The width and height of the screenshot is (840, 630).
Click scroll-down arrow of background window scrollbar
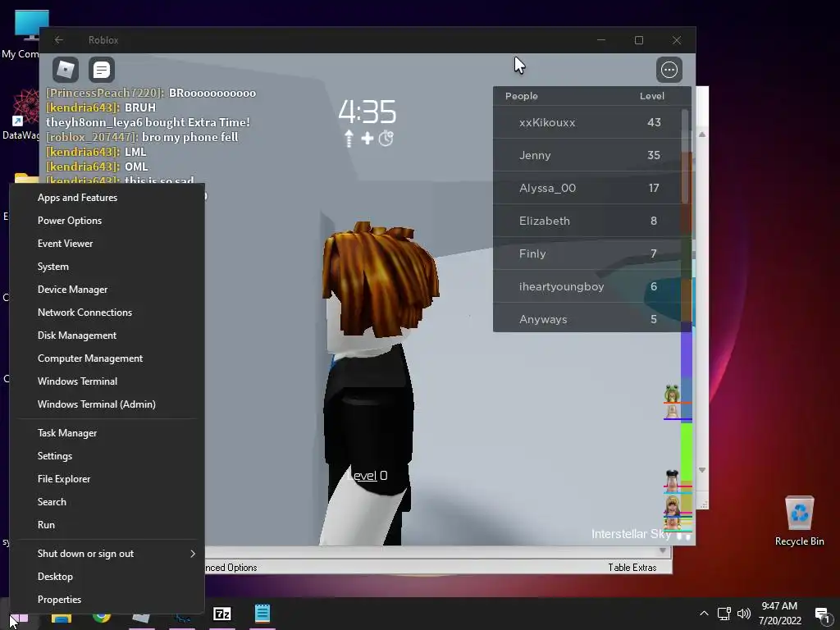tap(702, 470)
